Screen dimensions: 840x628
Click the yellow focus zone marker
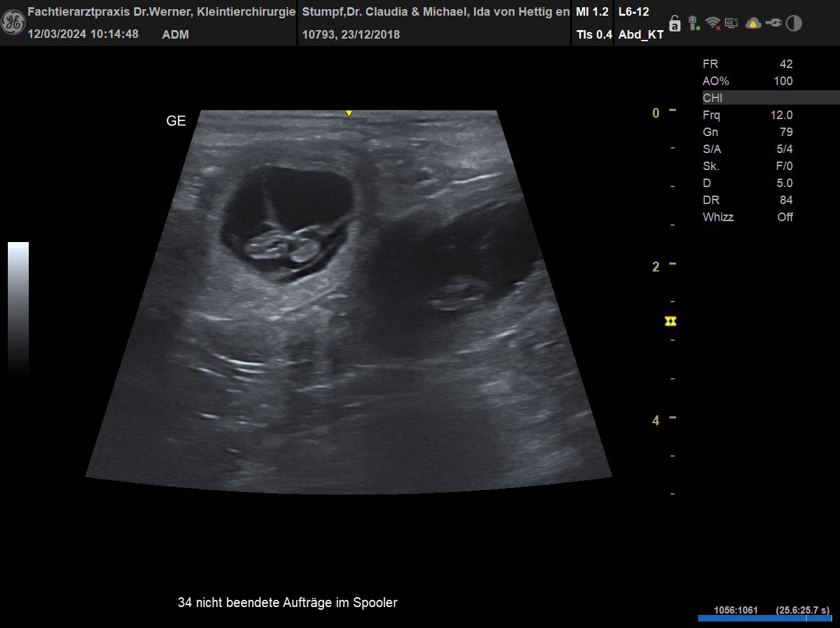[670, 321]
